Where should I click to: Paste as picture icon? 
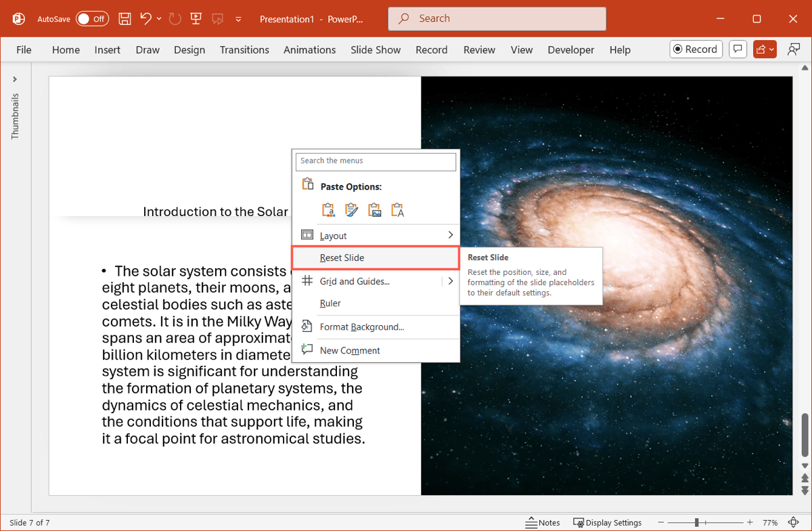[374, 210]
